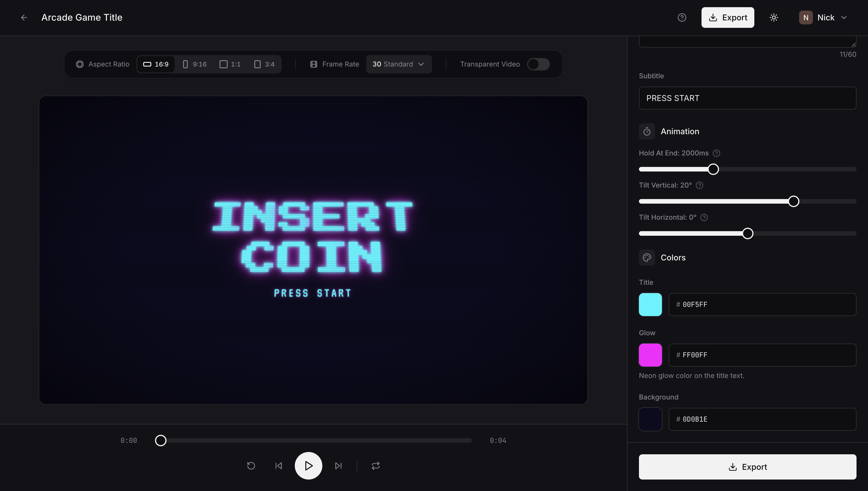Show Tilt Vertical help tooltip icon
The image size is (868, 491).
click(x=699, y=185)
